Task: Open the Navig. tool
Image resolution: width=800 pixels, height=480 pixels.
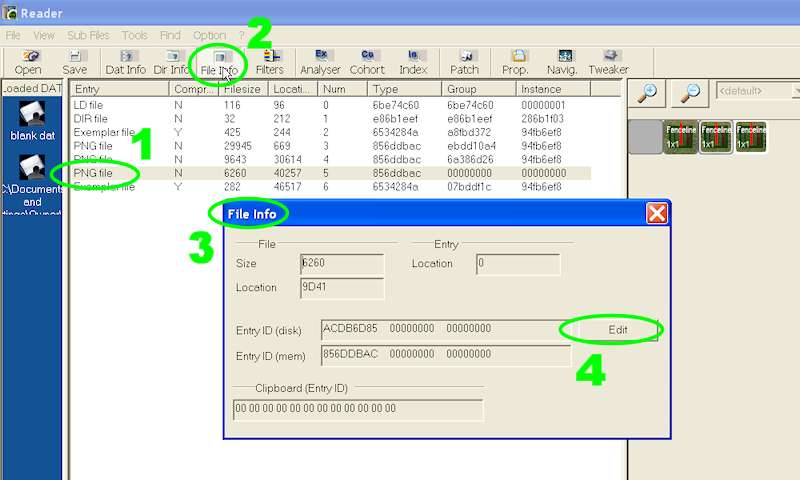Action: tap(562, 62)
